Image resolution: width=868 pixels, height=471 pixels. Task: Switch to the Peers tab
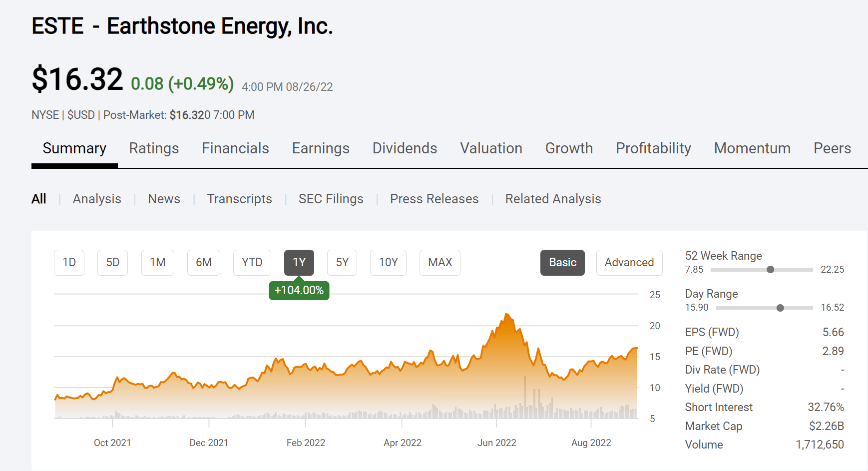coord(832,148)
